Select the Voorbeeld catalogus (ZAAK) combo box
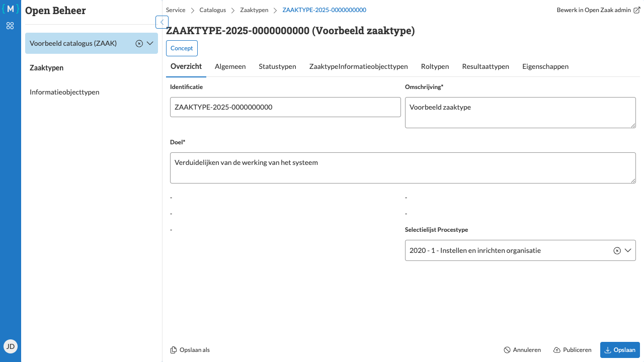This screenshot has width=644, height=362. tap(92, 44)
